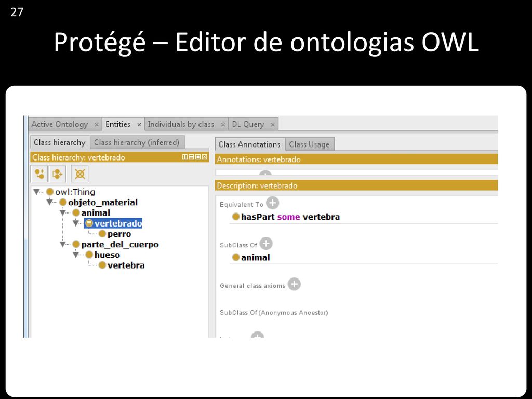
Task: Switch to Class hierarchy (inferred) tab
Action: click(137, 142)
